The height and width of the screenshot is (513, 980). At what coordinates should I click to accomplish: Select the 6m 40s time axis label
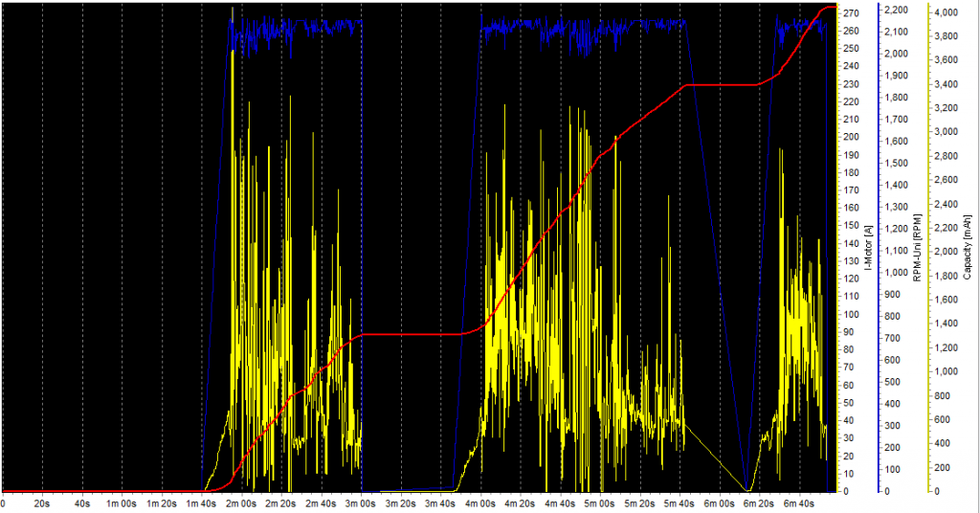798,502
